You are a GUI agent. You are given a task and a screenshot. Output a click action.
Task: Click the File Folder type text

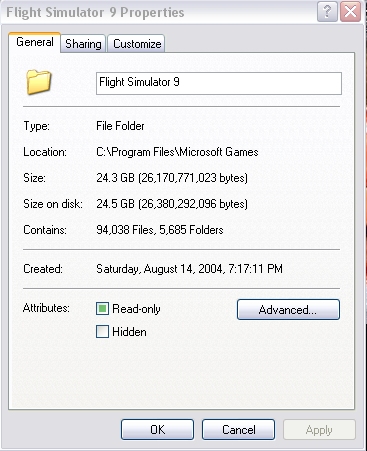click(x=120, y=126)
